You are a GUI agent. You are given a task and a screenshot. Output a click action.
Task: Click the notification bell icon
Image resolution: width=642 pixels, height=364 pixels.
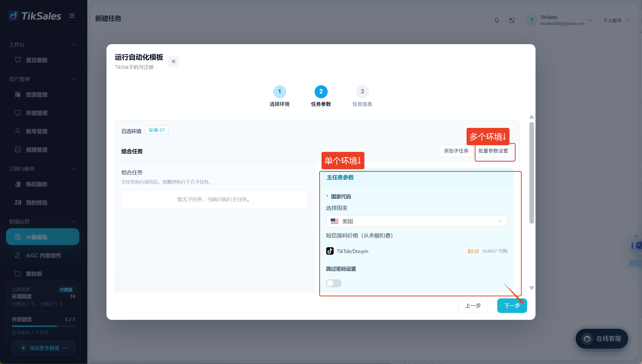pyautogui.click(x=497, y=20)
